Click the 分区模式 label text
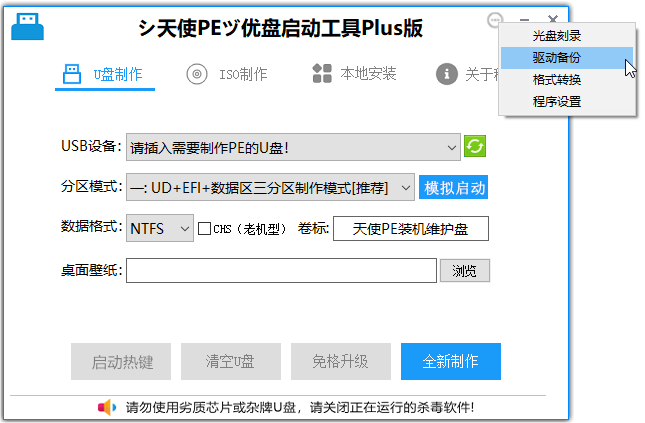Image resolution: width=645 pixels, height=423 pixels. [x=91, y=186]
